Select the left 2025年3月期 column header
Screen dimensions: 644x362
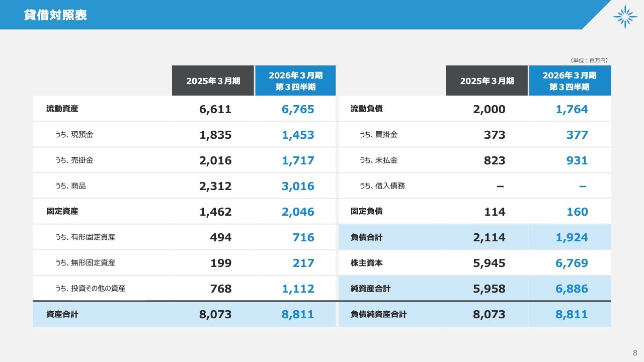tap(213, 81)
